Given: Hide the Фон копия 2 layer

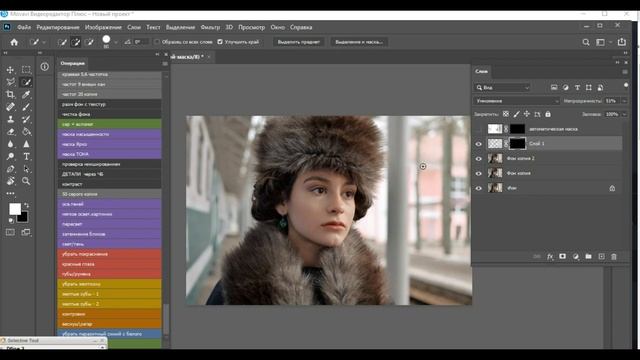Looking at the screenshot, I should [479, 158].
